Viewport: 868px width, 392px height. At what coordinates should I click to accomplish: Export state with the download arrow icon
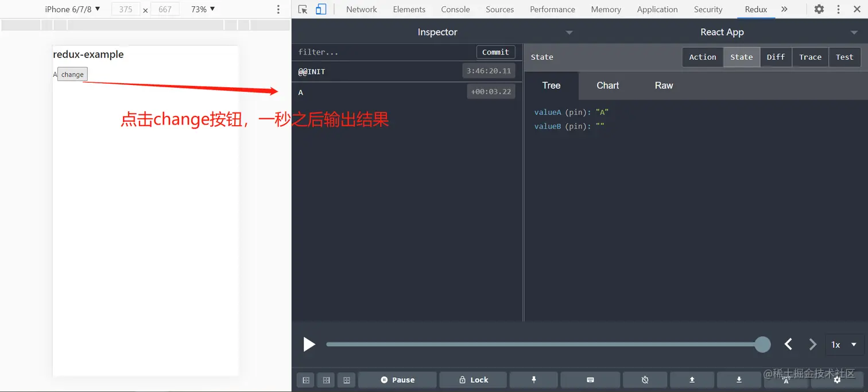[x=739, y=380]
